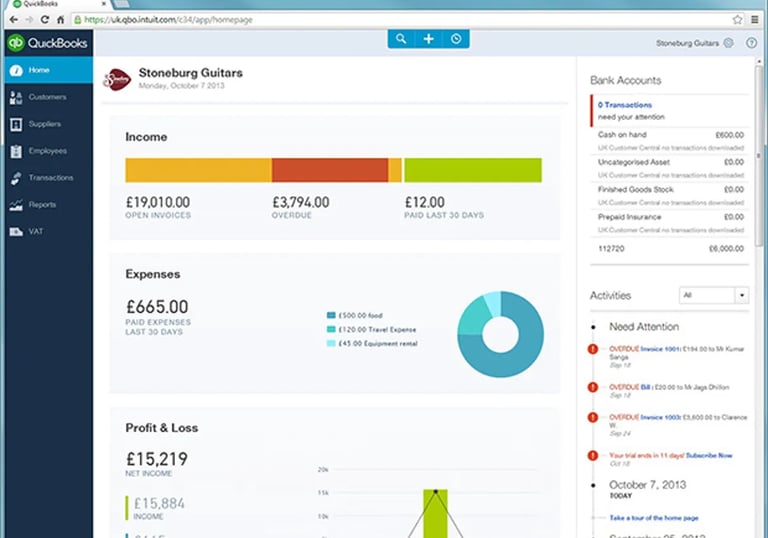Image resolution: width=768 pixels, height=538 pixels.
Task: Click the Suppliers building icon
Action: pos(16,124)
